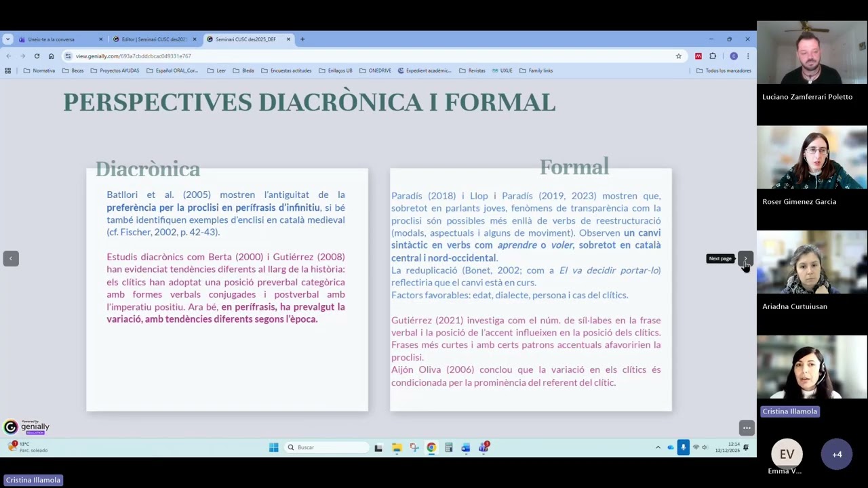Screen dimensions: 868x488
Task: Click the microphone-in-use tray icon
Action: [683, 447]
